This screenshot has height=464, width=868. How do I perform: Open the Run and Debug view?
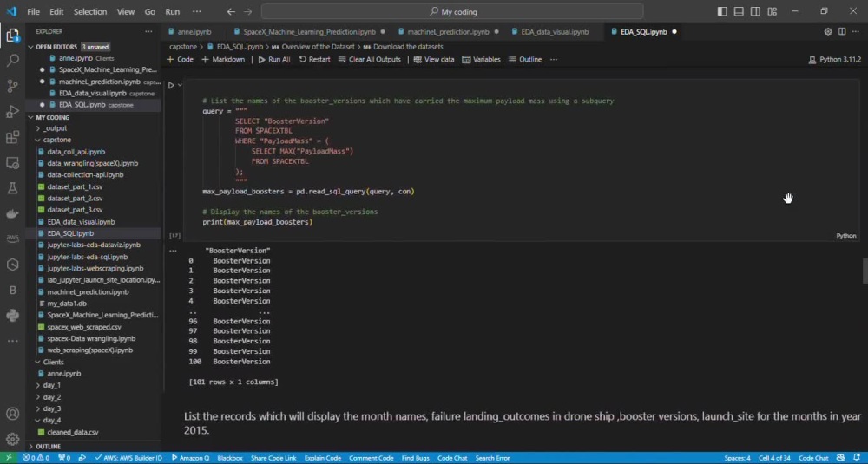(12, 112)
